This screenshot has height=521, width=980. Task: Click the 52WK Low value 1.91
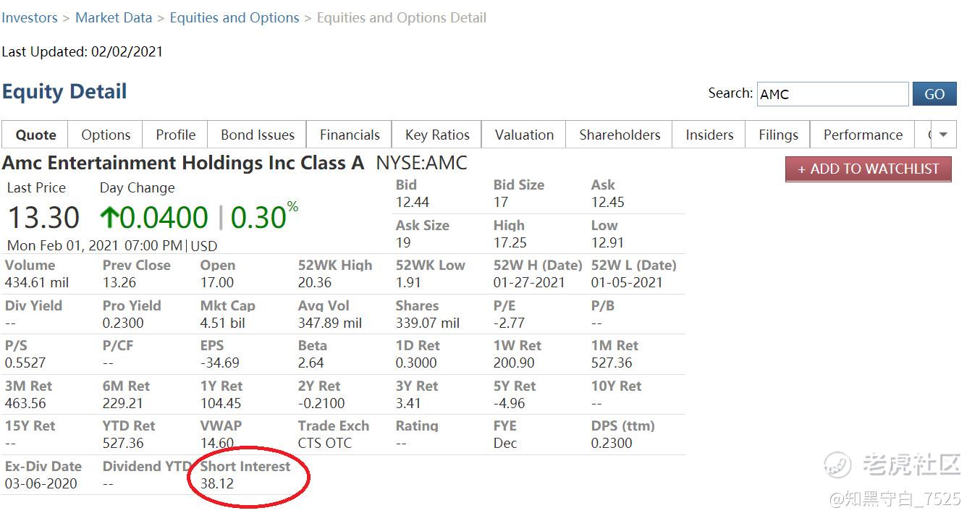pyautogui.click(x=408, y=283)
